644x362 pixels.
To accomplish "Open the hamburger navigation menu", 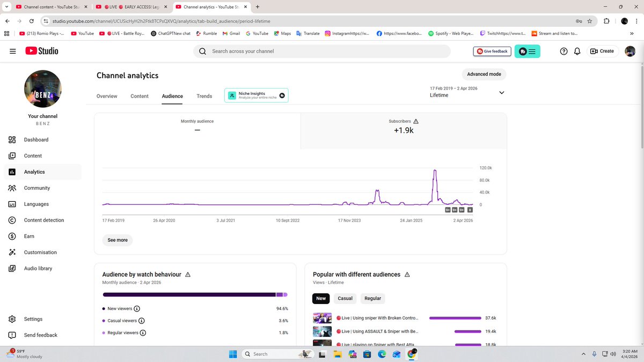I will pyautogui.click(x=12, y=51).
